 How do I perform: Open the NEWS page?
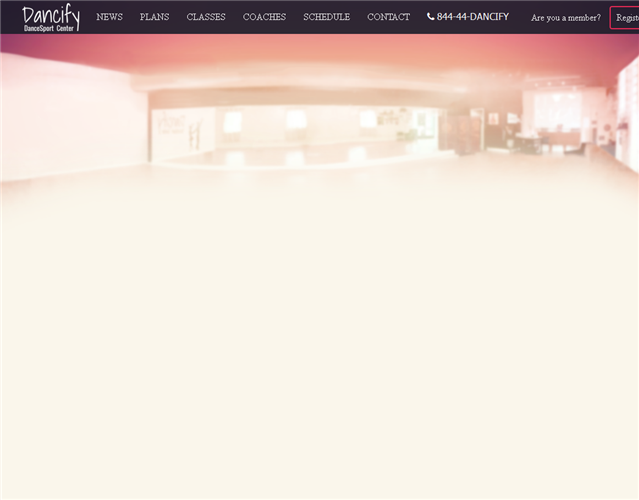click(x=109, y=17)
